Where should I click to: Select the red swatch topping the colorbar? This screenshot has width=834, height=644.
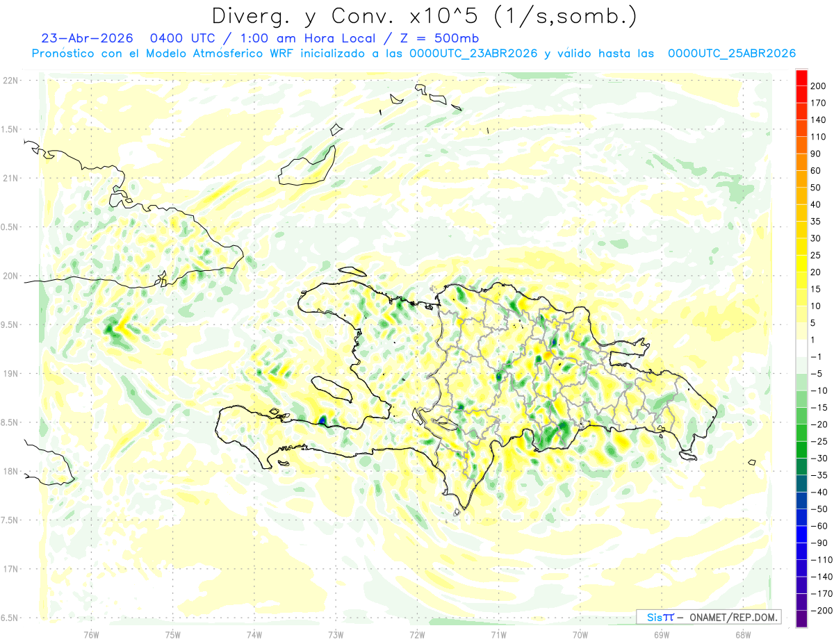pyautogui.click(x=801, y=76)
